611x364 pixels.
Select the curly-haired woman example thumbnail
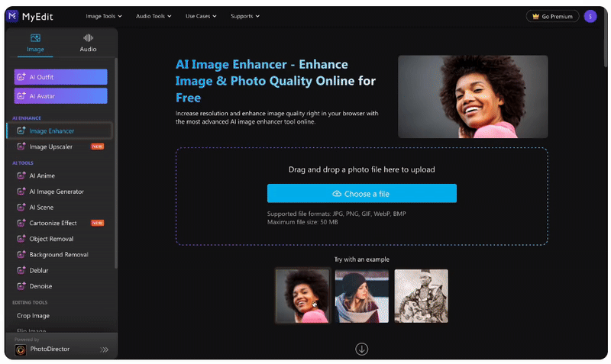point(302,296)
